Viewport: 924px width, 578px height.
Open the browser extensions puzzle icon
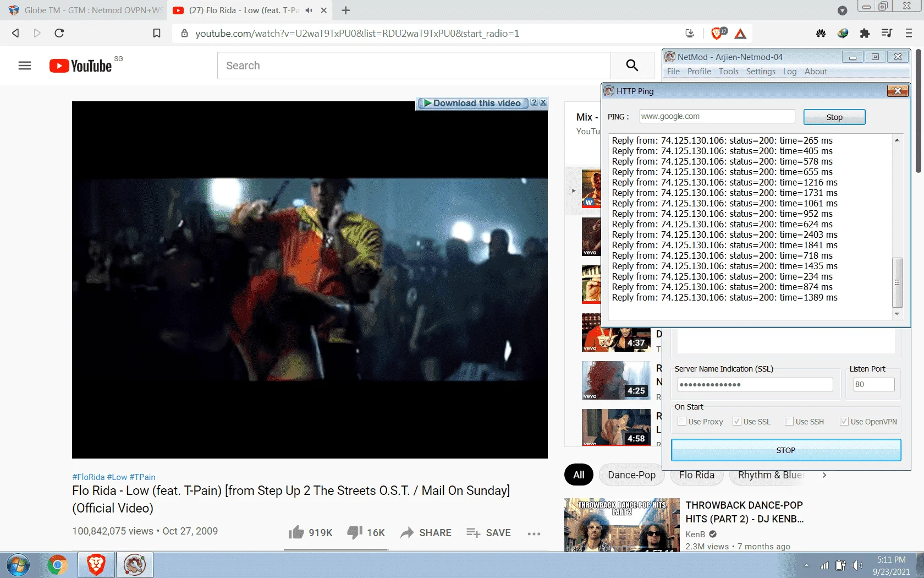865,34
